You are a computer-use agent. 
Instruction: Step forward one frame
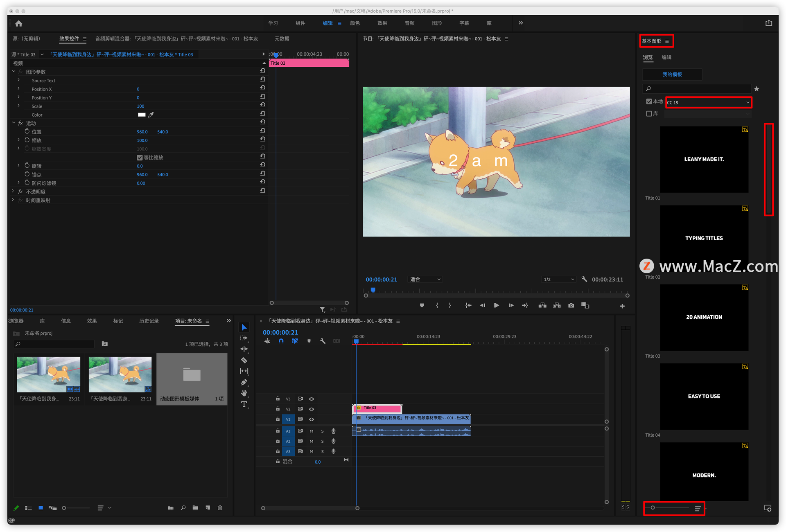(x=511, y=305)
